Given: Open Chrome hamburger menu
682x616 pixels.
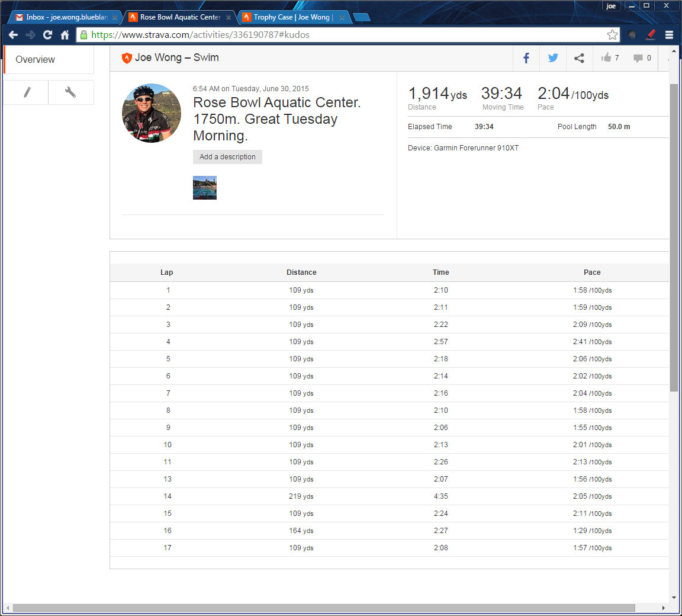Looking at the screenshot, I should pyautogui.click(x=669, y=35).
